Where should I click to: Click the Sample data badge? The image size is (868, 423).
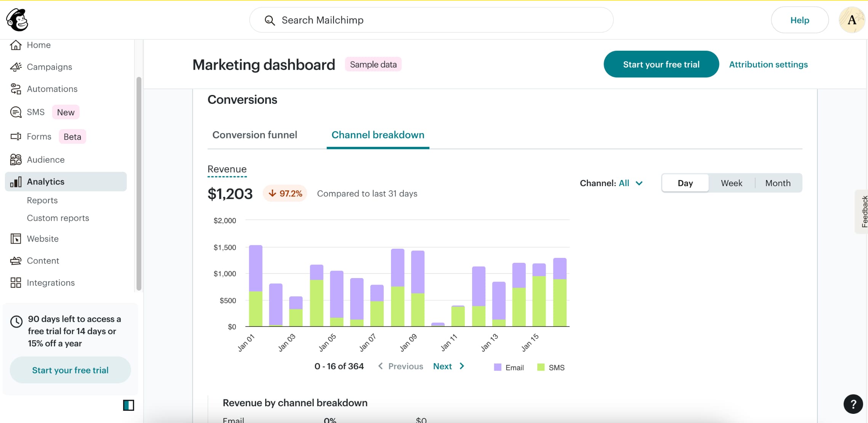pos(373,64)
